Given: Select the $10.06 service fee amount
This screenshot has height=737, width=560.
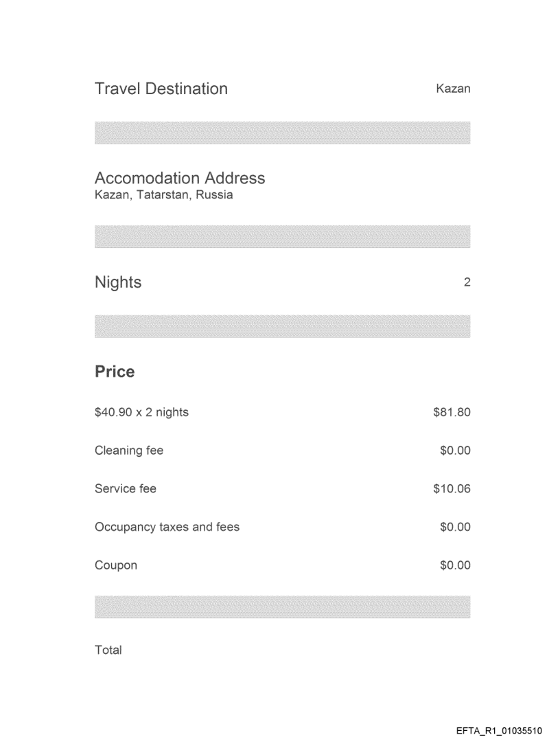Looking at the screenshot, I should pos(452,489).
